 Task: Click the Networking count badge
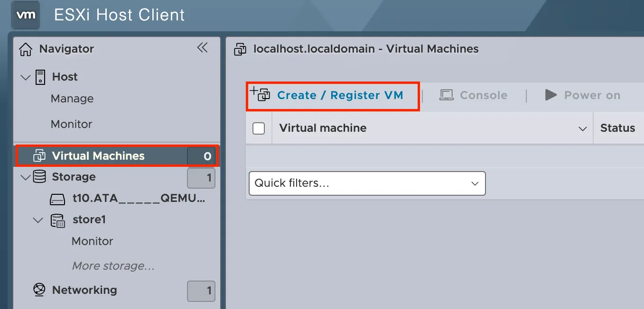201,291
